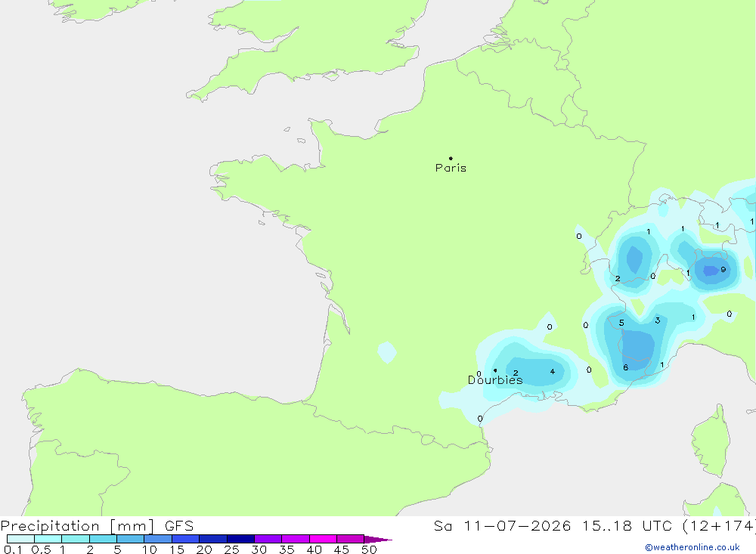
Task: Pick the 25–30 mm legend color swatch
Action: coord(240,539)
